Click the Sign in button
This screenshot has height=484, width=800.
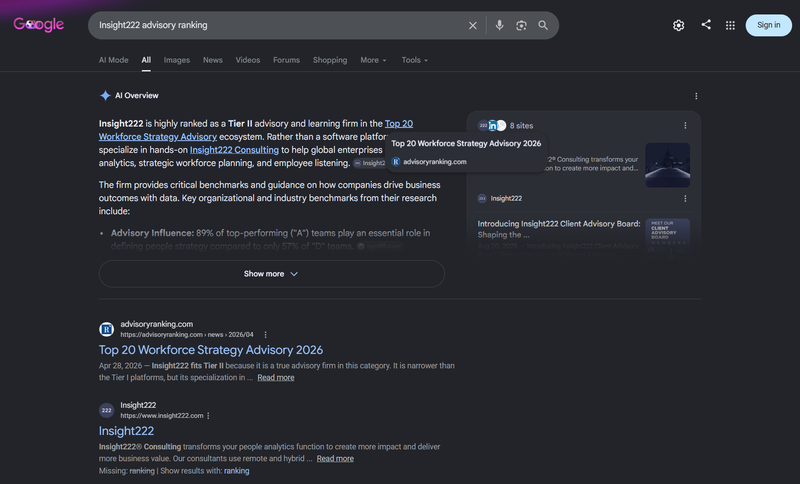click(x=768, y=25)
